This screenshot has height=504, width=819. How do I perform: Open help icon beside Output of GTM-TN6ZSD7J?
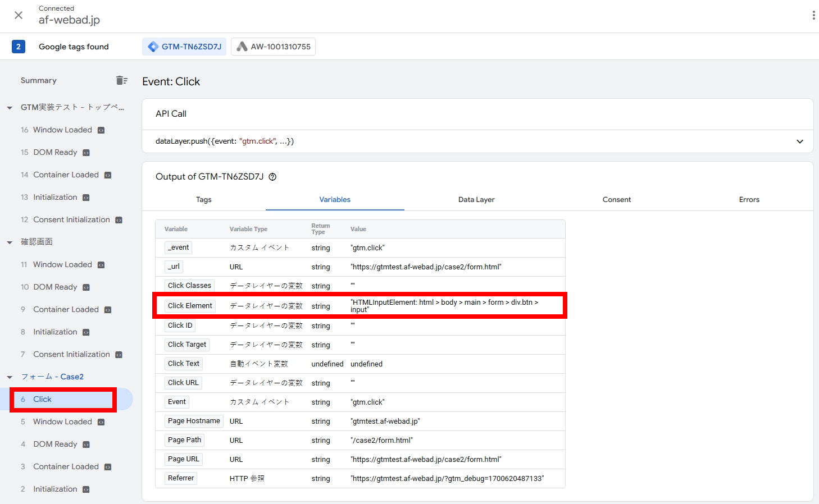tap(272, 177)
